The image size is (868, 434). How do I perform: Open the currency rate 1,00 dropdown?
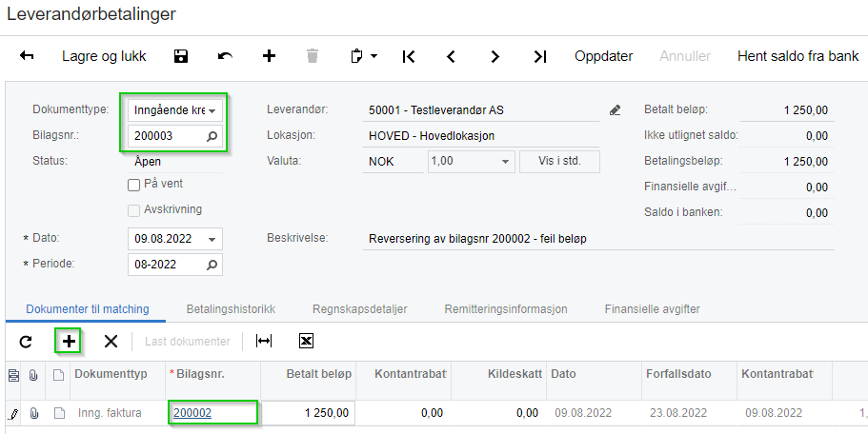click(x=505, y=162)
